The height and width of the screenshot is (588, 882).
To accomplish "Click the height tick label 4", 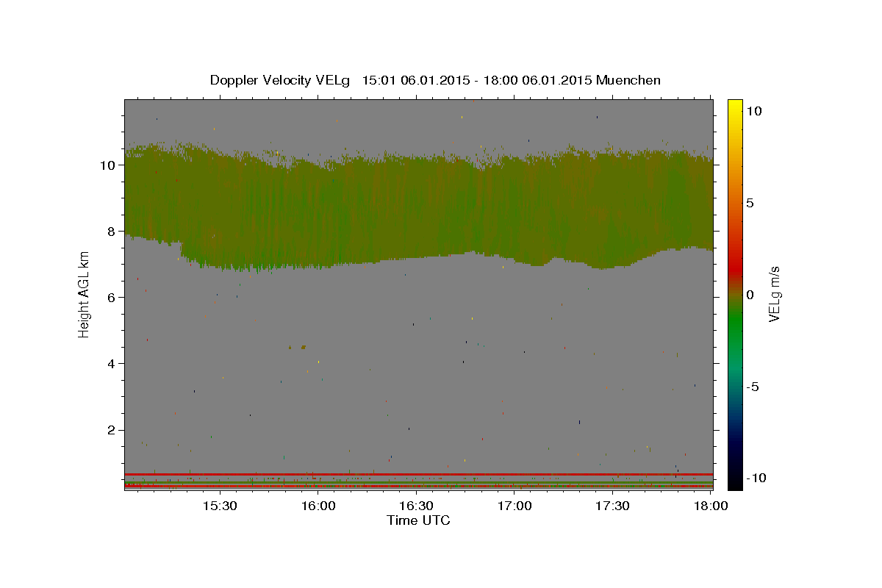I will tap(112, 363).
